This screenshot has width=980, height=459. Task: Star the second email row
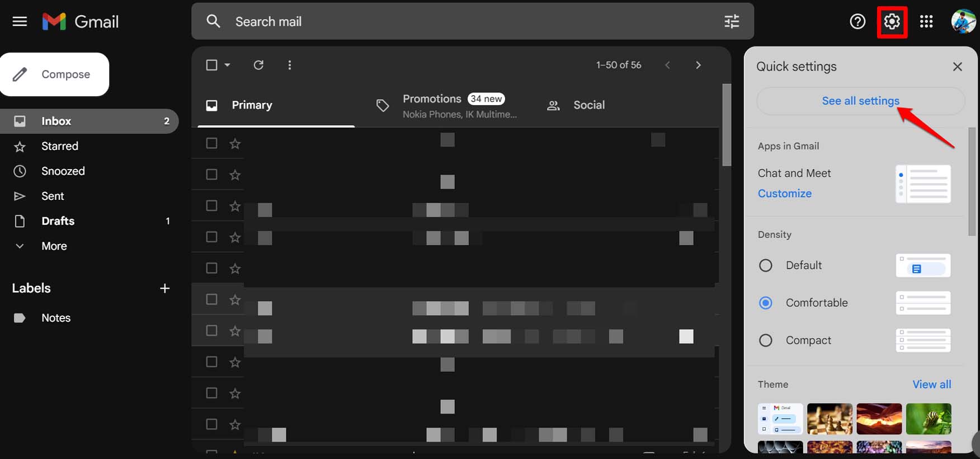pos(235,175)
